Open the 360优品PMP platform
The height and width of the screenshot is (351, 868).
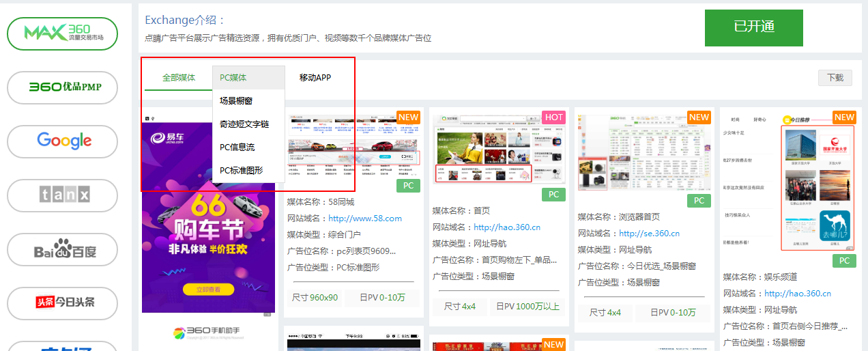click(x=63, y=87)
